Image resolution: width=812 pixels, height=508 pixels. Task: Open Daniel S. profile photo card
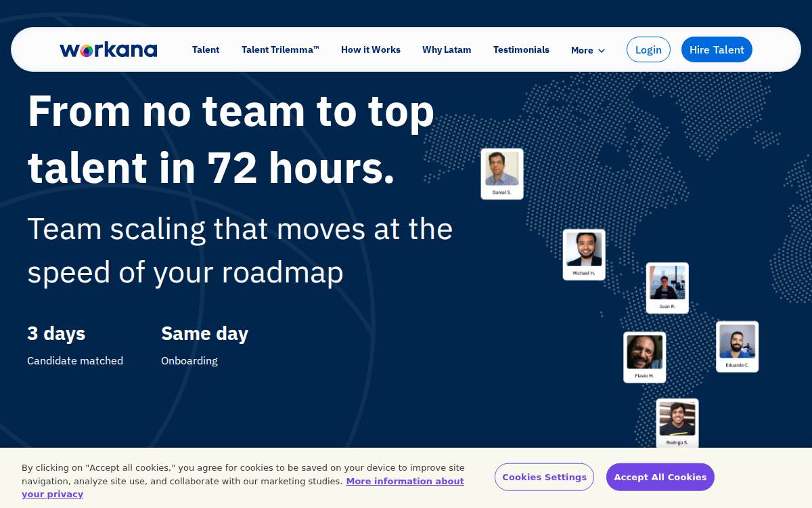[502, 174]
